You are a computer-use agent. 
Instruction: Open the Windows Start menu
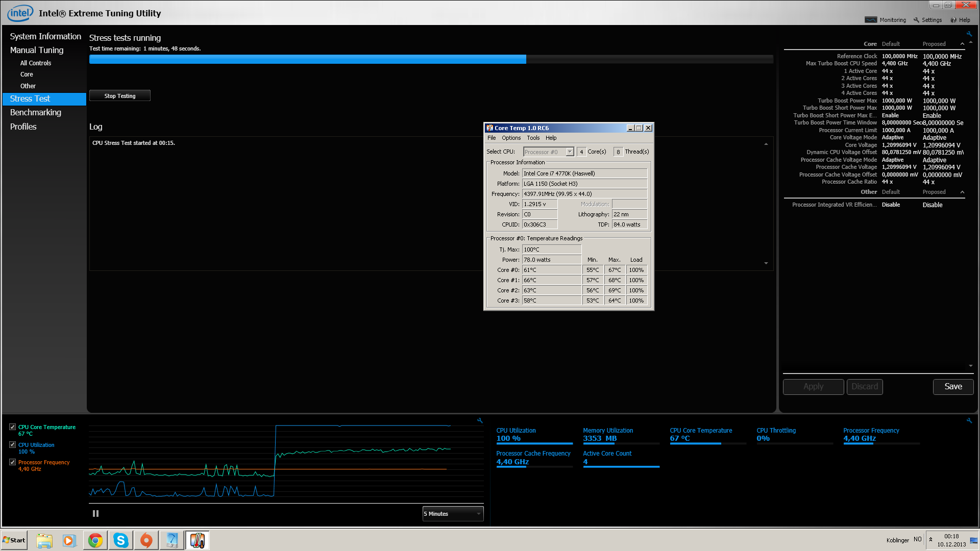(14, 540)
